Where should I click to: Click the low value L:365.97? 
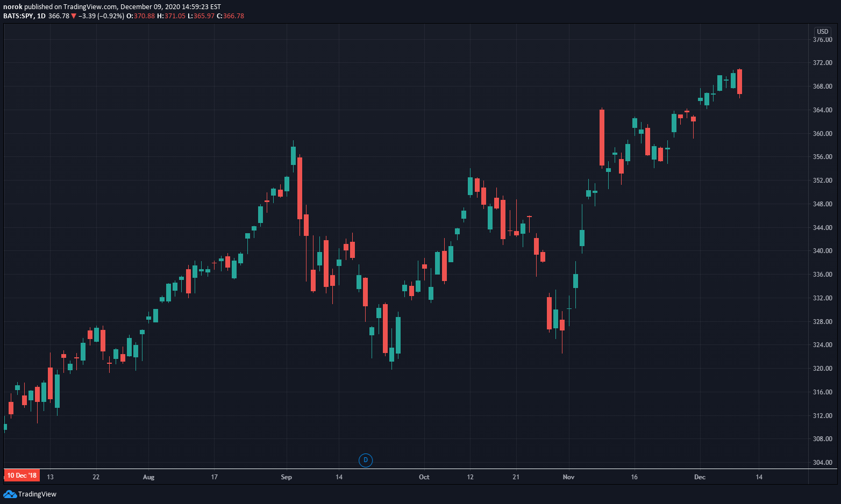pyautogui.click(x=201, y=16)
